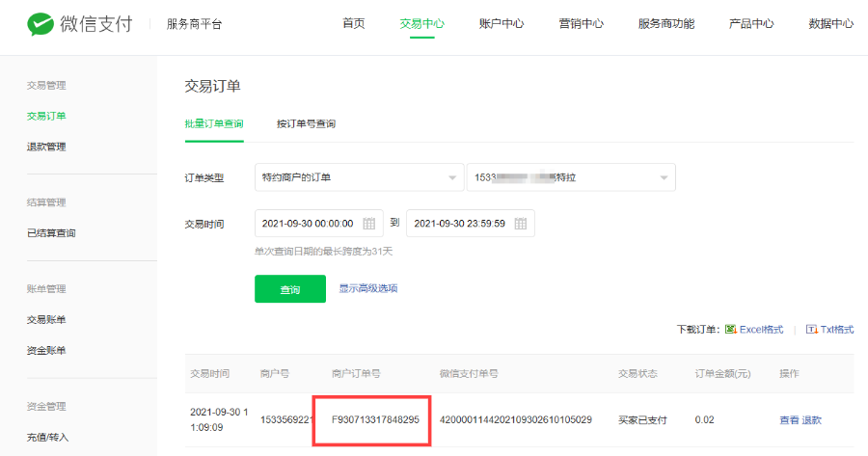Select the 批量订单查询 tab
The width and height of the screenshot is (868, 456).
coord(214,124)
